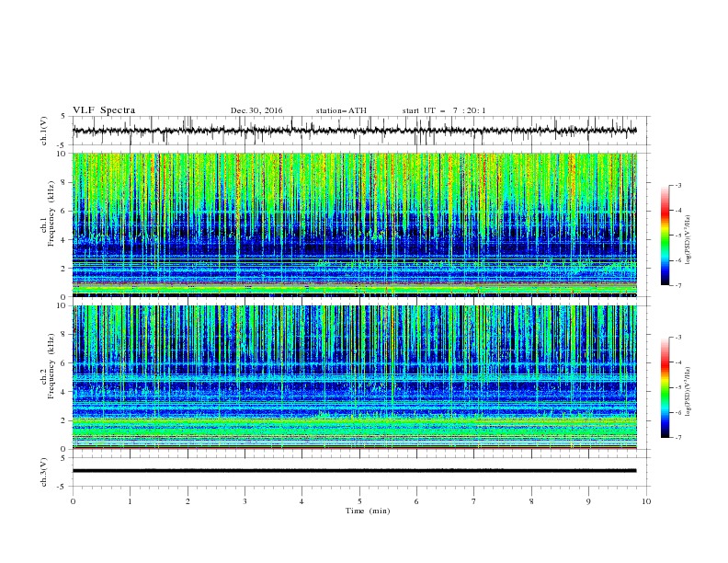Click time axis tick label '8'
This screenshot has width=728, height=563.
[x=531, y=501]
